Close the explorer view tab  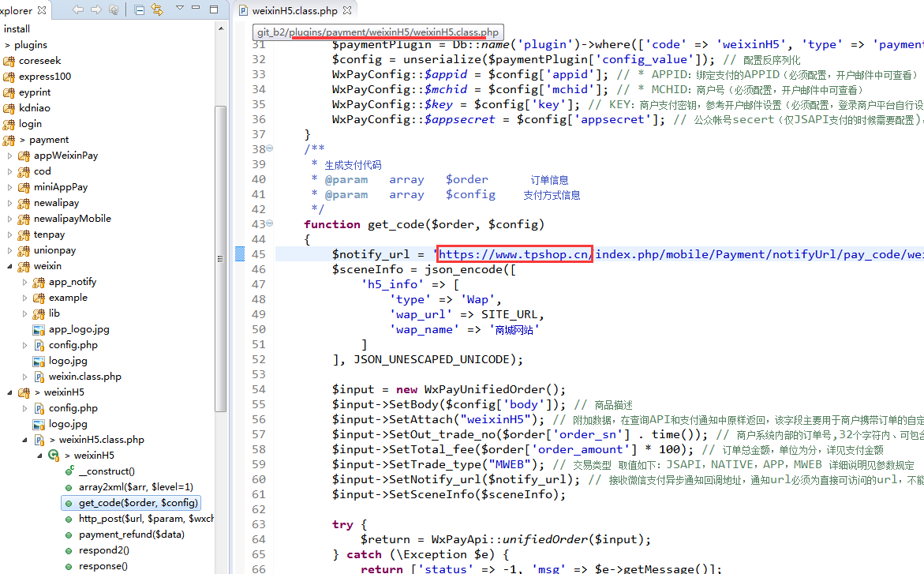click(x=41, y=11)
